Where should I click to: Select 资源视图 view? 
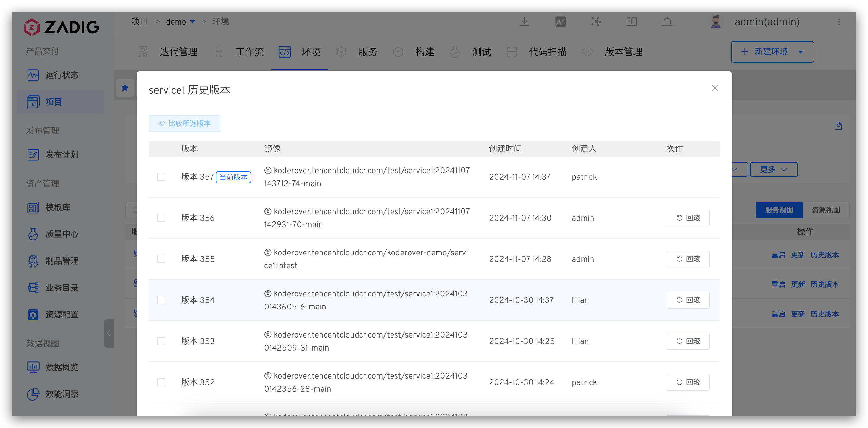tap(825, 210)
